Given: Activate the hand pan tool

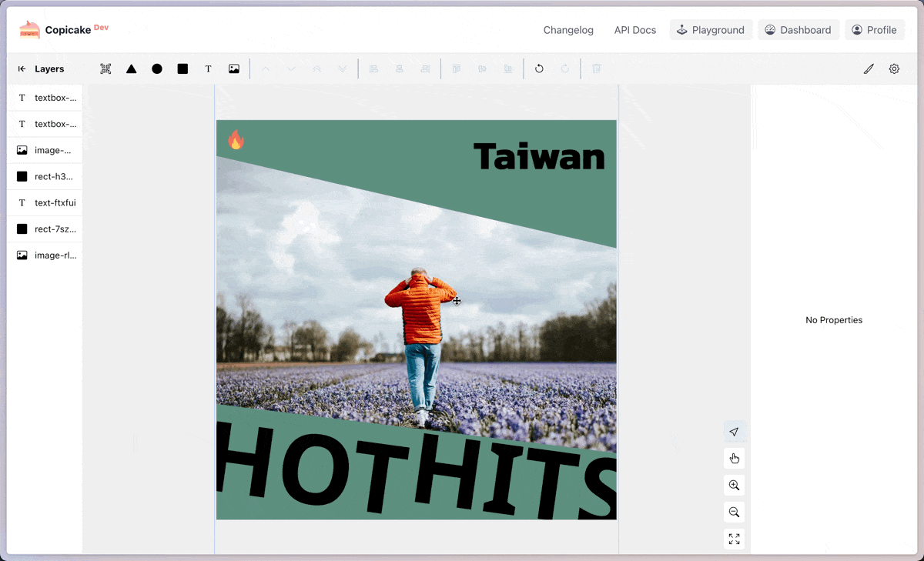Looking at the screenshot, I should 734,459.
